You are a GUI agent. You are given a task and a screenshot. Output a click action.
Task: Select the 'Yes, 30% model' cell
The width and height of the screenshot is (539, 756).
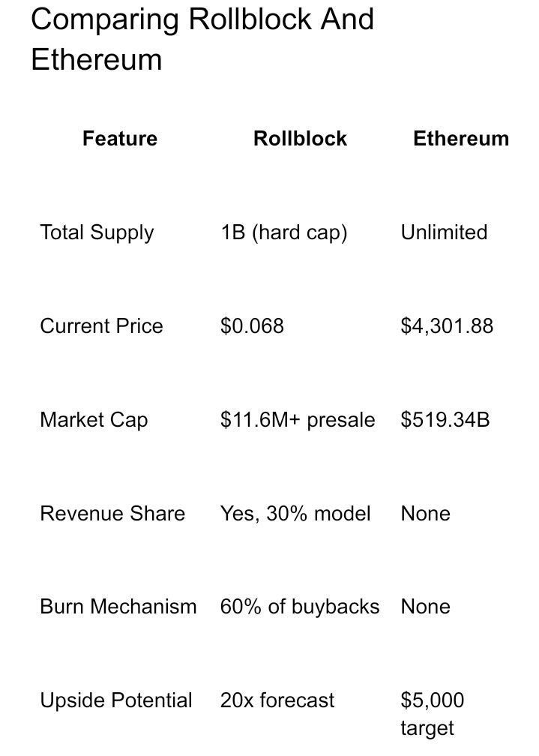[295, 514]
